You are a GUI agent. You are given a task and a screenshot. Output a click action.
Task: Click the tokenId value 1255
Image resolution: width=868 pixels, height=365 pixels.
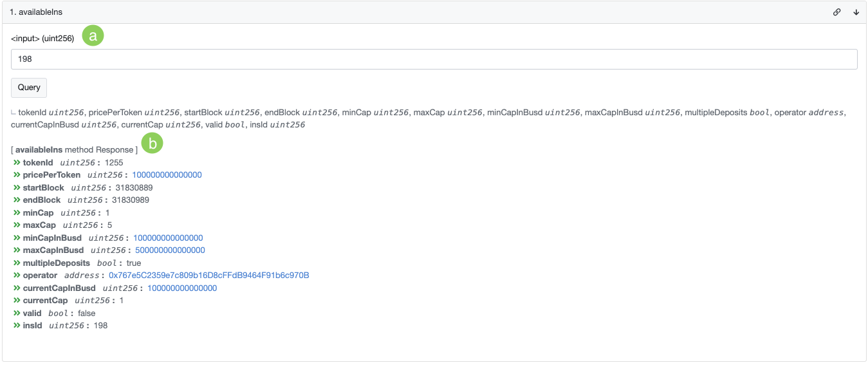pos(114,163)
